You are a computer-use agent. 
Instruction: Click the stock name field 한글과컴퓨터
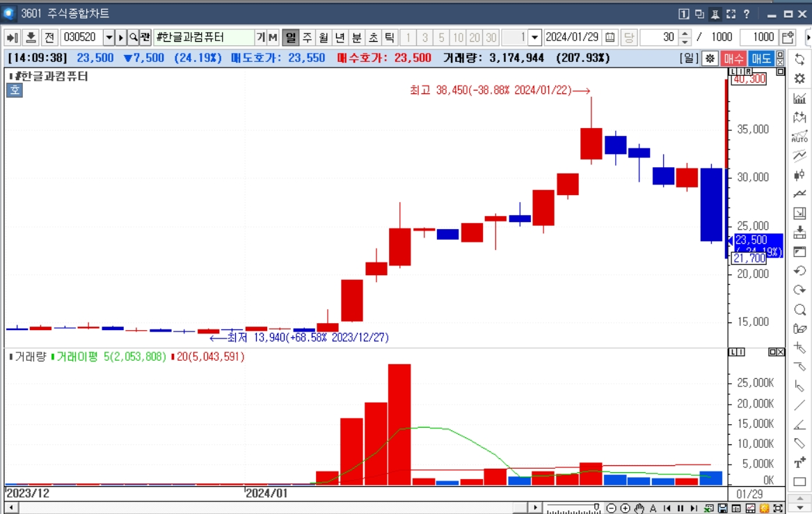coord(203,38)
